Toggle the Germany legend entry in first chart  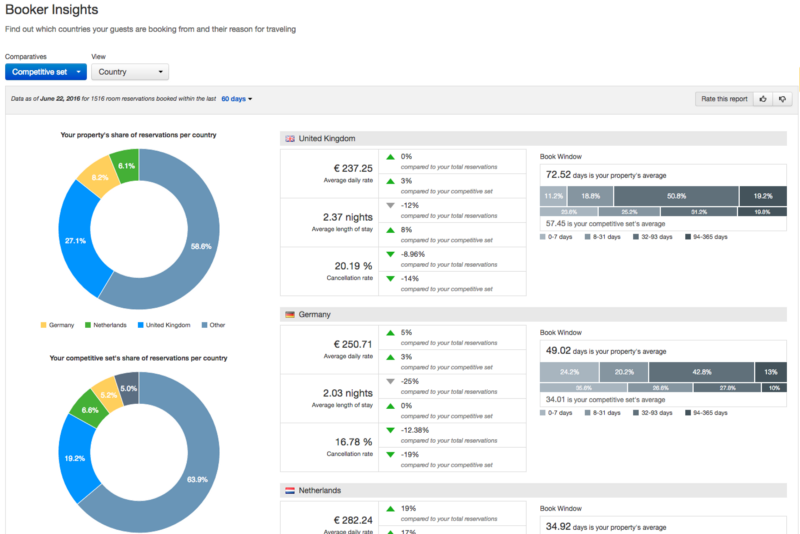coord(57,325)
